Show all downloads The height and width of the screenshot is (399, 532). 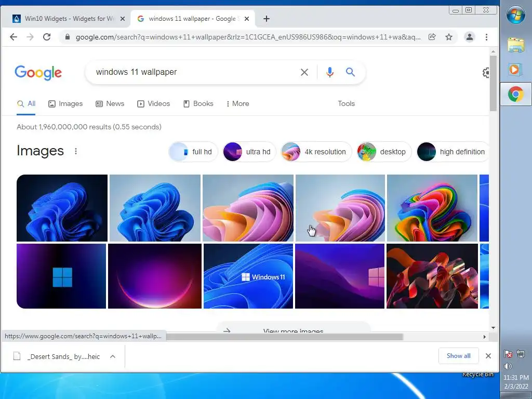tap(458, 356)
